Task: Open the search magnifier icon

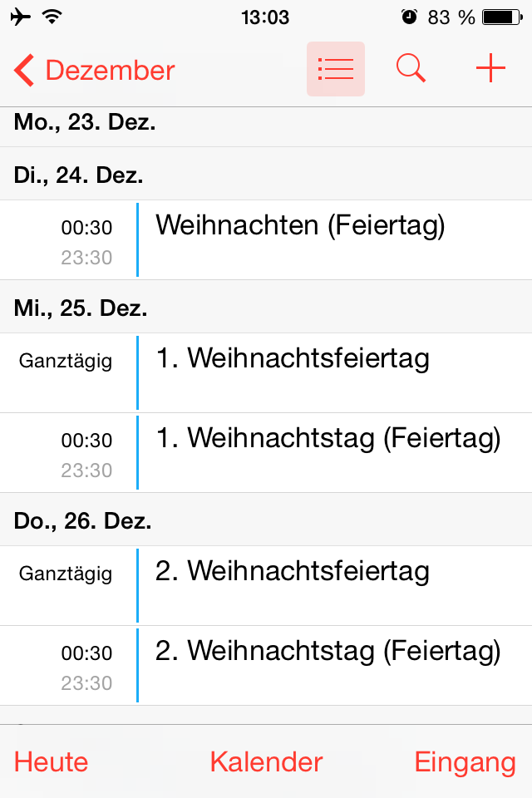Action: [411, 68]
